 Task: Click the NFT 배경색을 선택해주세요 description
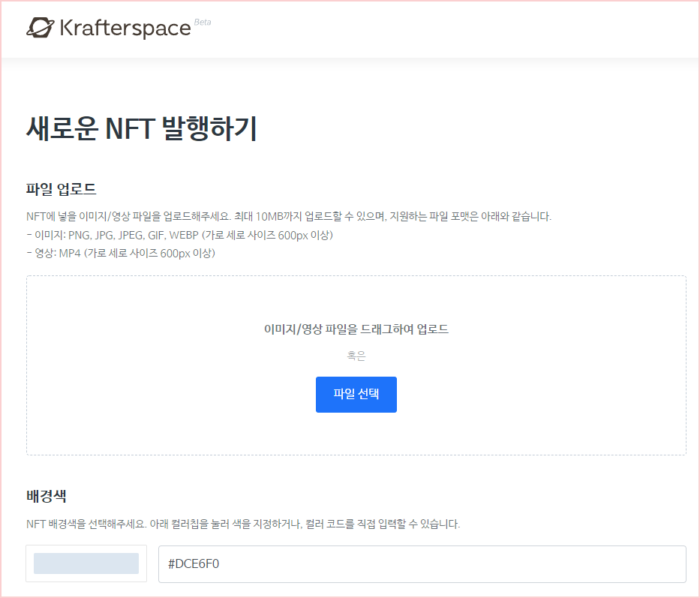(x=243, y=524)
